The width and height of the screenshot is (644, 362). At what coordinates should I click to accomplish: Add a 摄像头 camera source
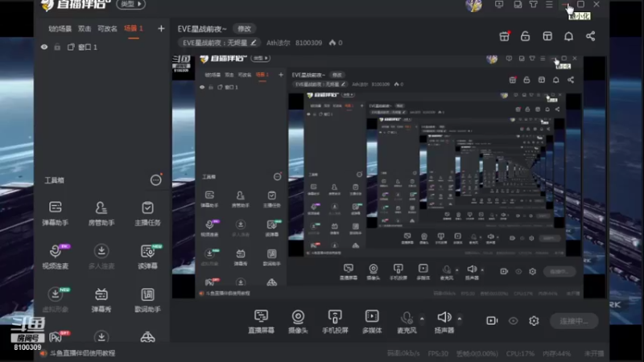coord(298,321)
